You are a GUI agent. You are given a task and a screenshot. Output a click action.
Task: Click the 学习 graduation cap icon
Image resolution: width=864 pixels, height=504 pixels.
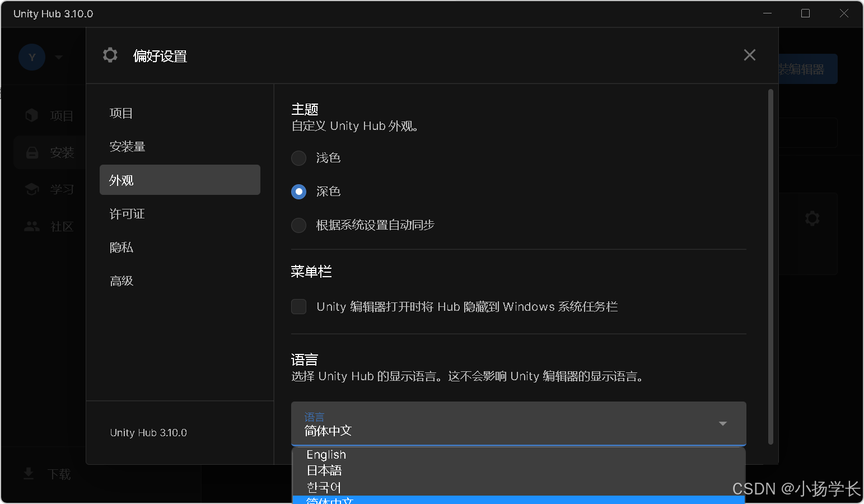tap(32, 189)
